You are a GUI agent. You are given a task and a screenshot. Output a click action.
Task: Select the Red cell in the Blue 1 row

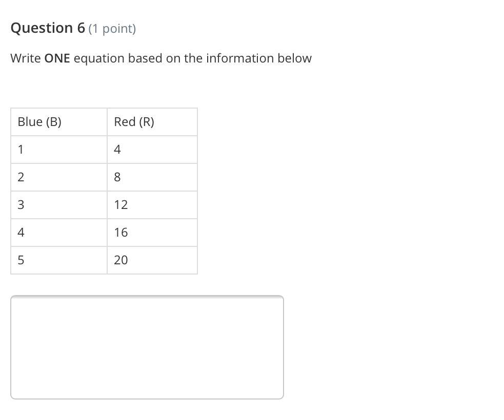(x=152, y=150)
